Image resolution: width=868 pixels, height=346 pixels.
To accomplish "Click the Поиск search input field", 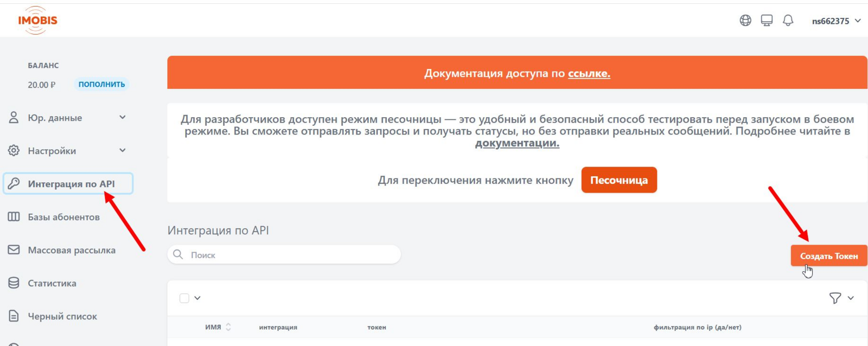I will 292,255.
